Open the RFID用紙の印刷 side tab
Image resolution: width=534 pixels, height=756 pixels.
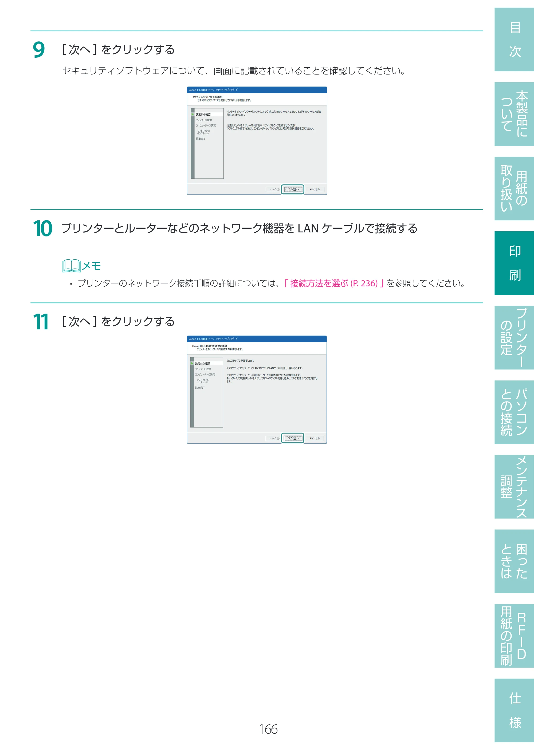514,636
